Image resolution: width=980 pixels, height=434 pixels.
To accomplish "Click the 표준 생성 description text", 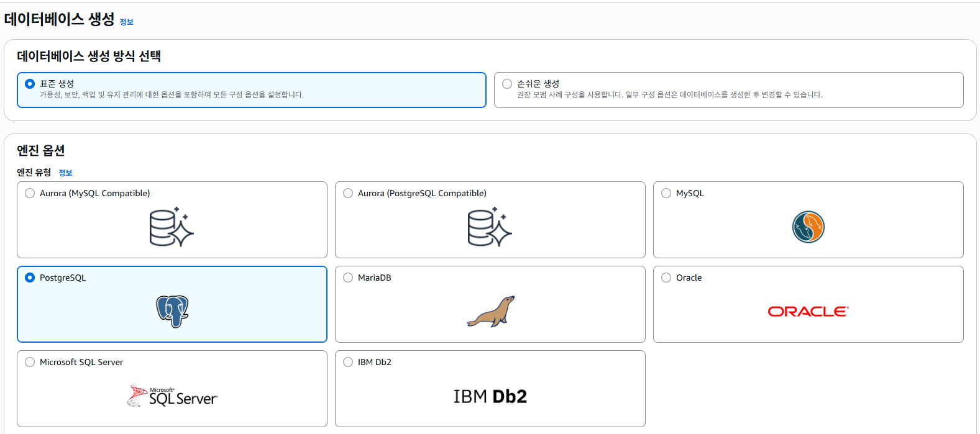I will coord(172,95).
